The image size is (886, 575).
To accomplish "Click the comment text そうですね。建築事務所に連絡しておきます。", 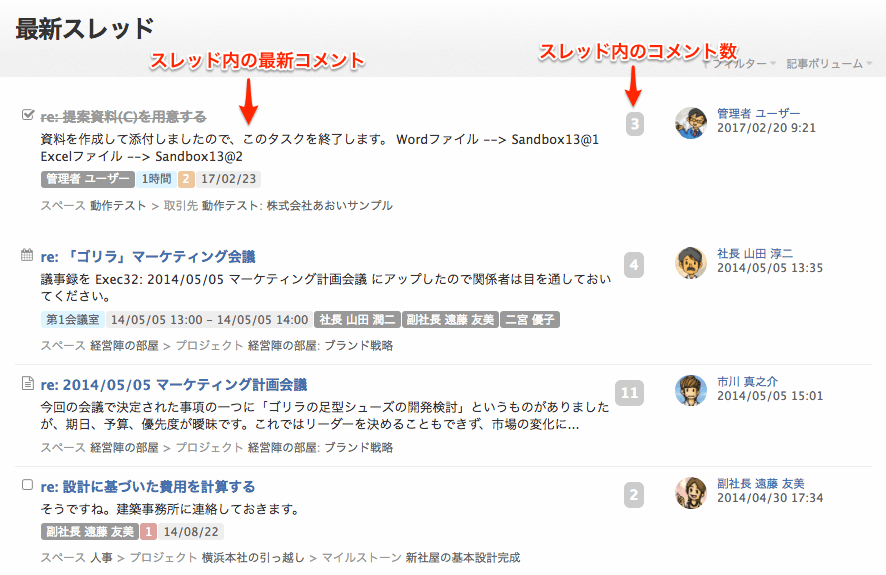I will (170, 509).
